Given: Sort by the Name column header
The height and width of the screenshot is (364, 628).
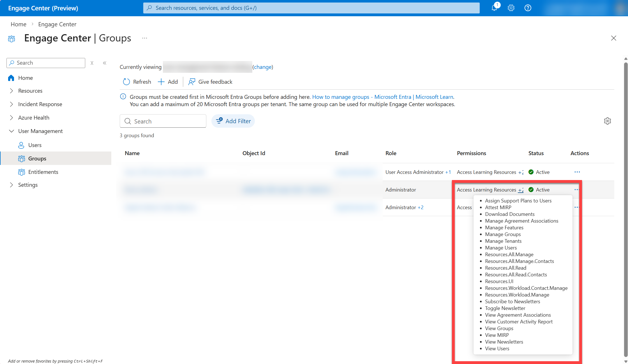Looking at the screenshot, I should 132,153.
